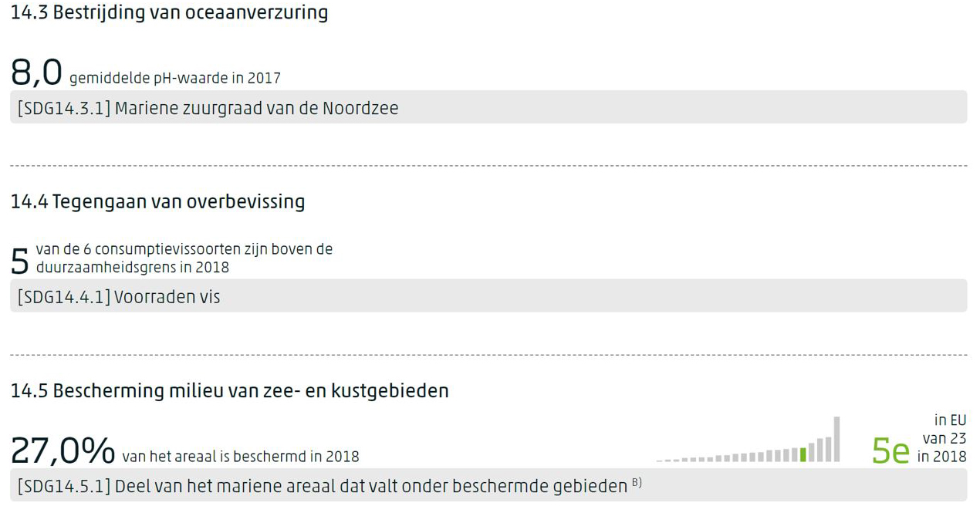Click the 'van 23' text beside the rank
The width and height of the screenshot is (980, 513).
[945, 438]
